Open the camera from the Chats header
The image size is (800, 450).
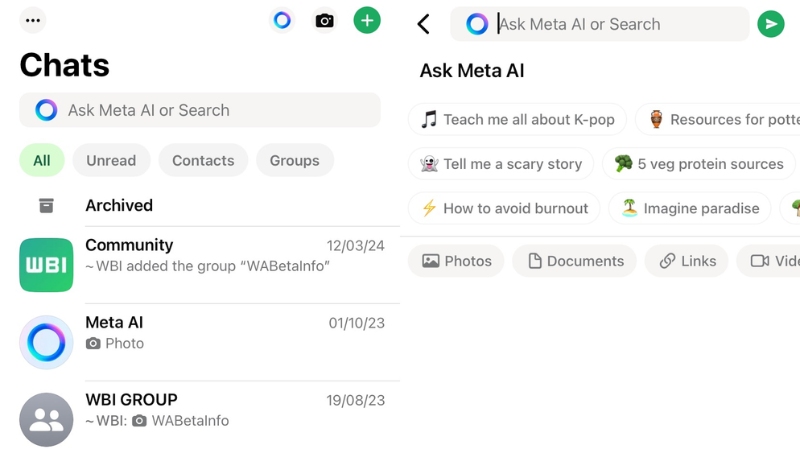[x=324, y=20]
